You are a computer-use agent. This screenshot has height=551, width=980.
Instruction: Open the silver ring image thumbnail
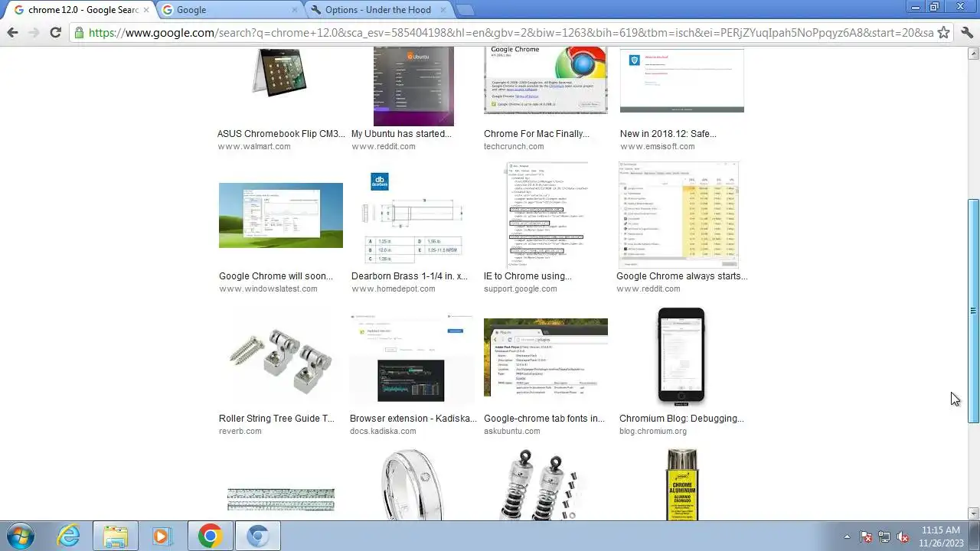point(412,484)
